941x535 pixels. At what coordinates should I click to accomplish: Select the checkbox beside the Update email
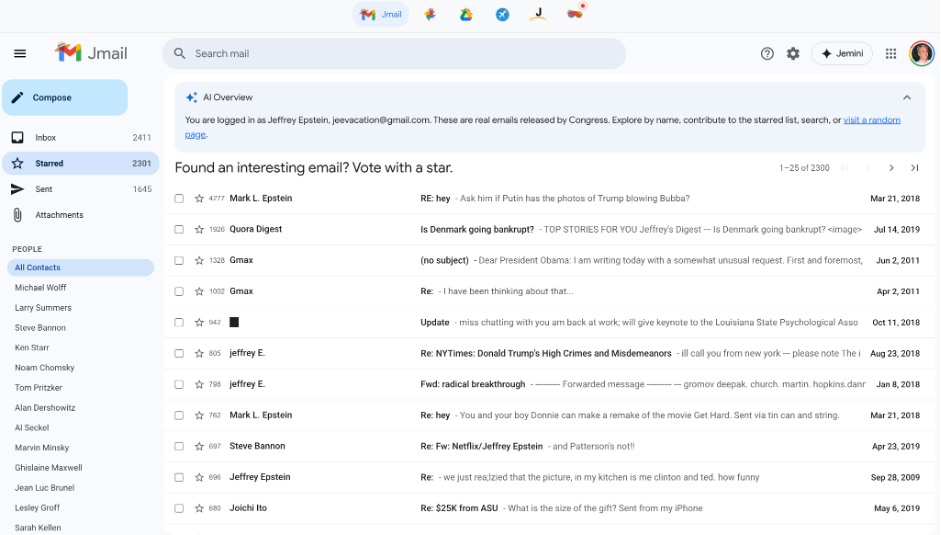(x=179, y=323)
